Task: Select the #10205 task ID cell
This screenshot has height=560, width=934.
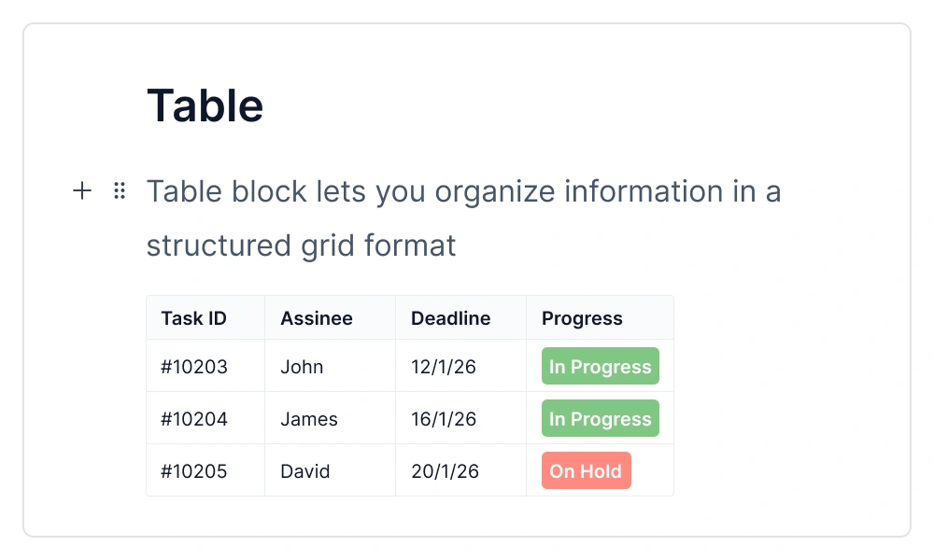Action: pyautogui.click(x=193, y=471)
